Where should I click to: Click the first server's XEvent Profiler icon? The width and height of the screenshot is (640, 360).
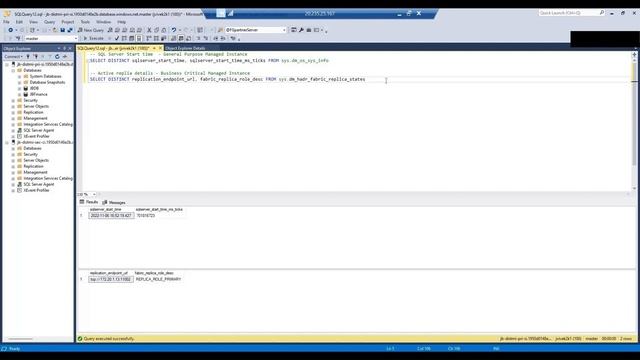pyautogui.click(x=19, y=136)
